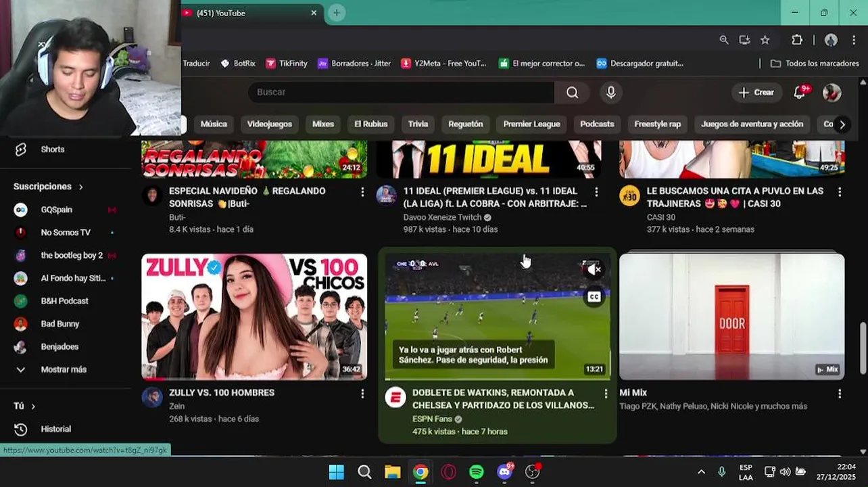
Task: Open the TikFinity bookmark
Action: tap(287, 64)
